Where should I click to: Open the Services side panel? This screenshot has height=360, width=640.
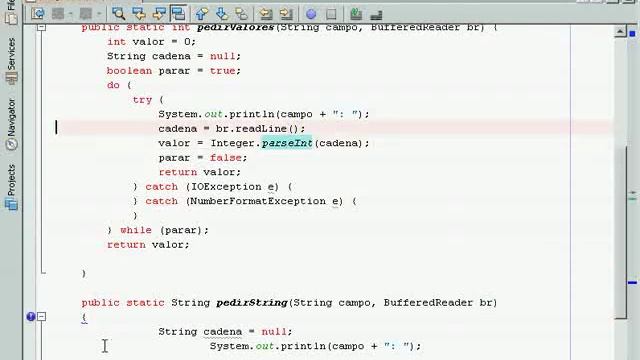[11, 60]
